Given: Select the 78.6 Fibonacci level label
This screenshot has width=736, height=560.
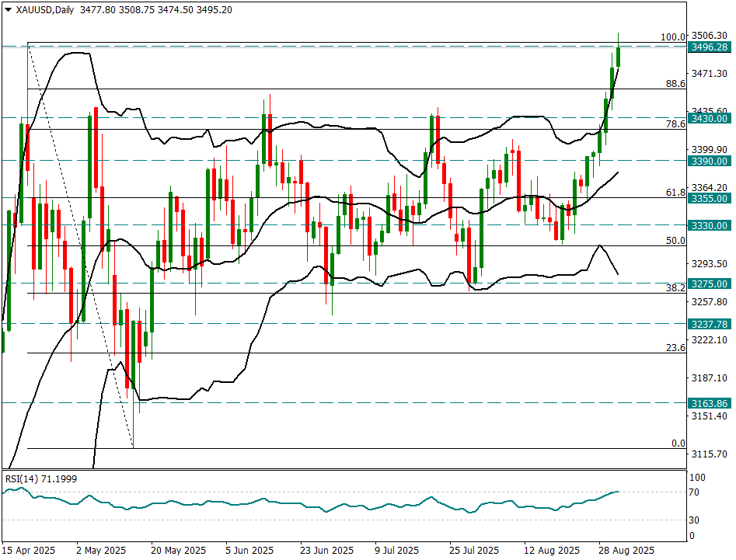Looking at the screenshot, I should coord(675,123).
